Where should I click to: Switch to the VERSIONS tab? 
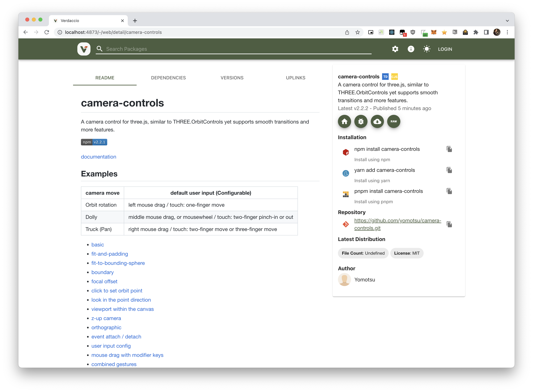point(232,78)
